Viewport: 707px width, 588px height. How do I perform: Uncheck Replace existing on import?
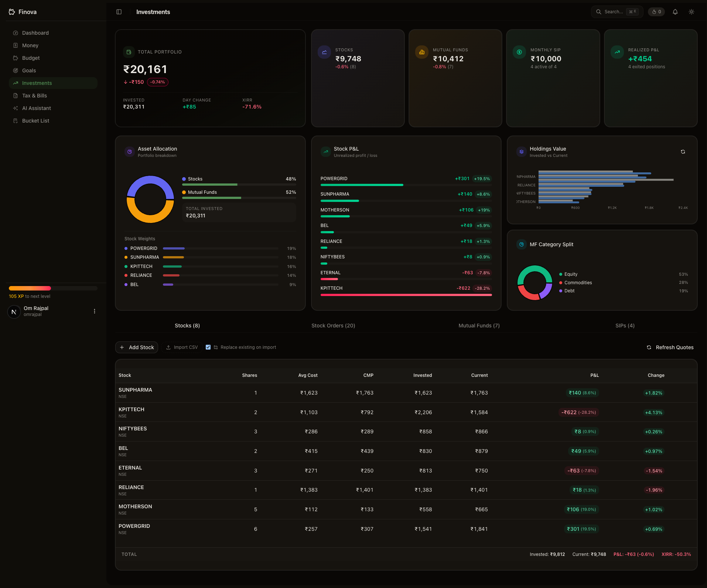(x=208, y=347)
